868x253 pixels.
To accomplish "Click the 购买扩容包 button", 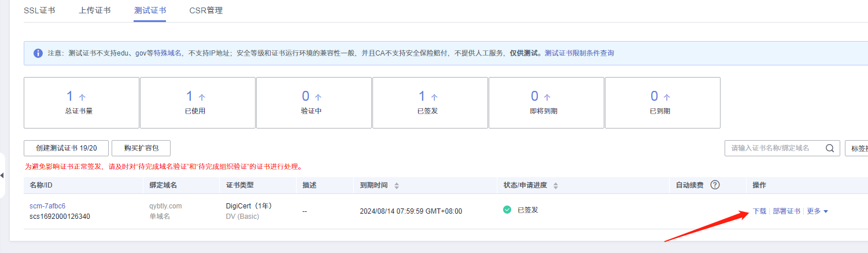I will 141,148.
